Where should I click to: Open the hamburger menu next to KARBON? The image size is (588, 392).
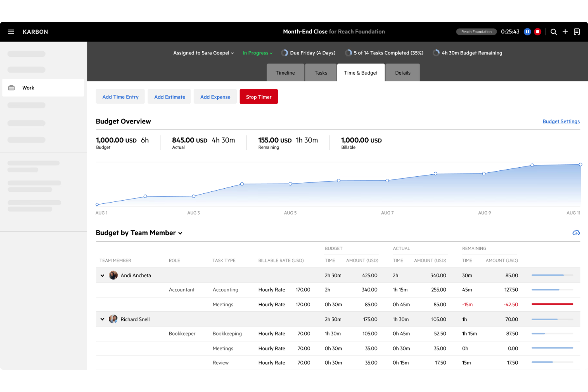(11, 31)
